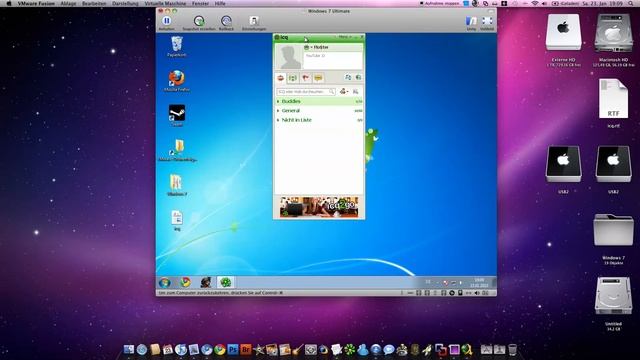Open Google Chrome from the Mac Dock

[220, 349]
